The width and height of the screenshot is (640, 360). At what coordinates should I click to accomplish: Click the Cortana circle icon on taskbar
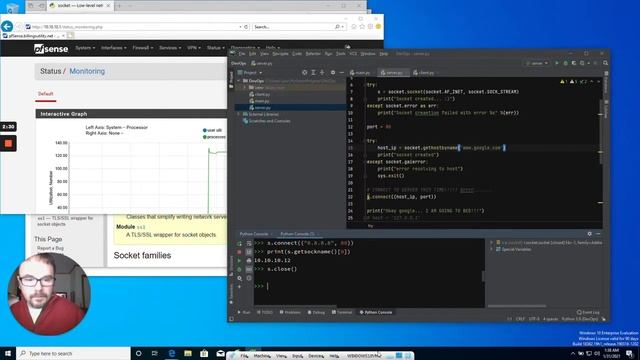tap(138, 353)
